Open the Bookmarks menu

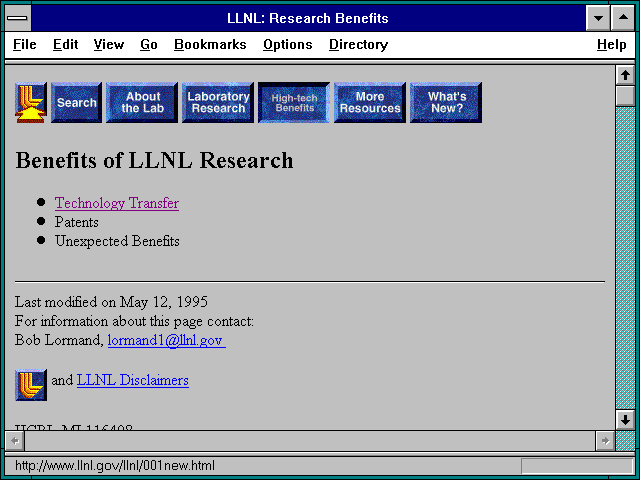210,44
